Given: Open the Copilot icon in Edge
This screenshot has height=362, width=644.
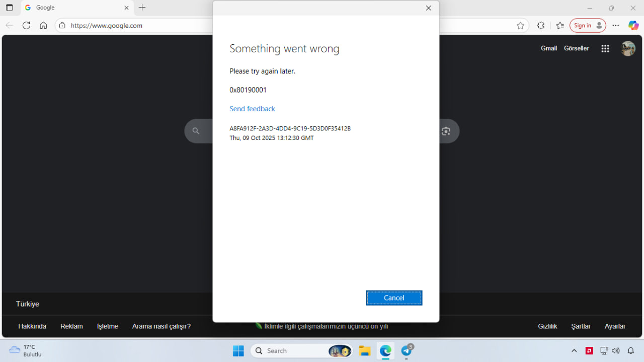Looking at the screenshot, I should point(633,25).
